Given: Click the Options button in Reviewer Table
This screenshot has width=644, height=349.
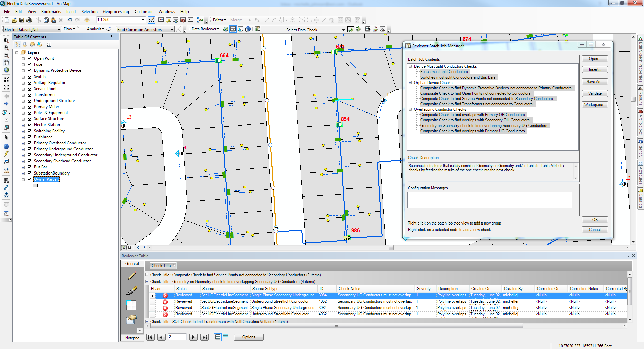Looking at the screenshot, I should pyautogui.click(x=249, y=337).
